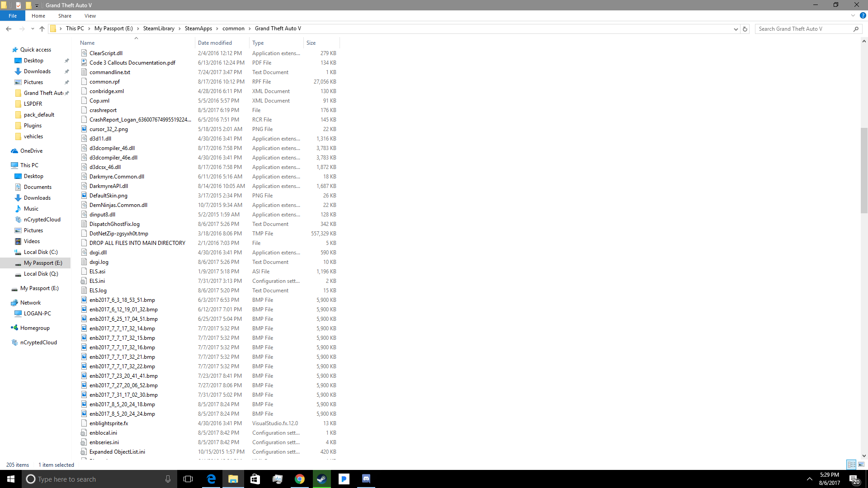The height and width of the screenshot is (488, 868).
Task: Click the vertical scrollbar thumb in file list
Action: 864,170
